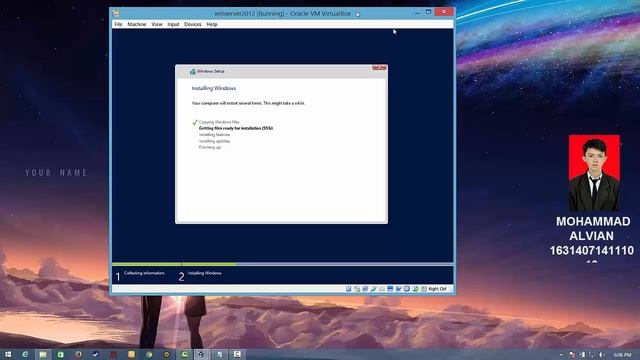
Task: Open the View menu
Action: [x=157, y=24]
